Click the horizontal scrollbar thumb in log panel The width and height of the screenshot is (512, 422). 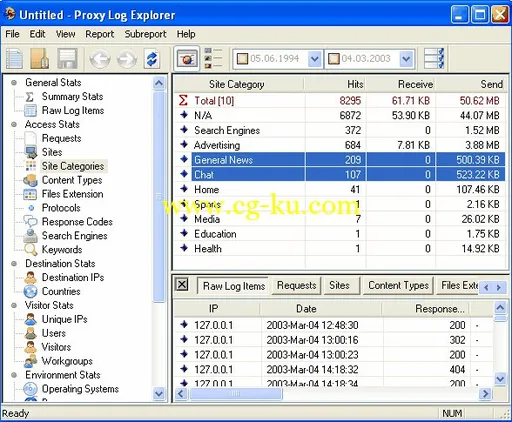236,394
